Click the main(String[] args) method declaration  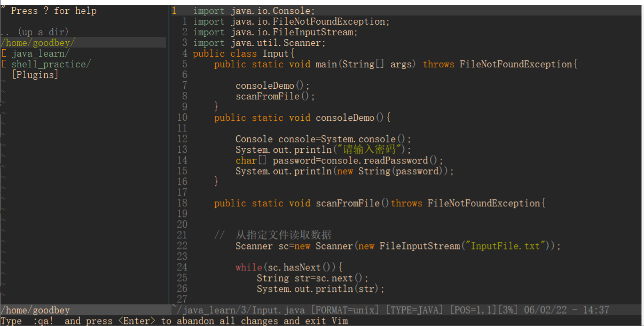[396, 64]
